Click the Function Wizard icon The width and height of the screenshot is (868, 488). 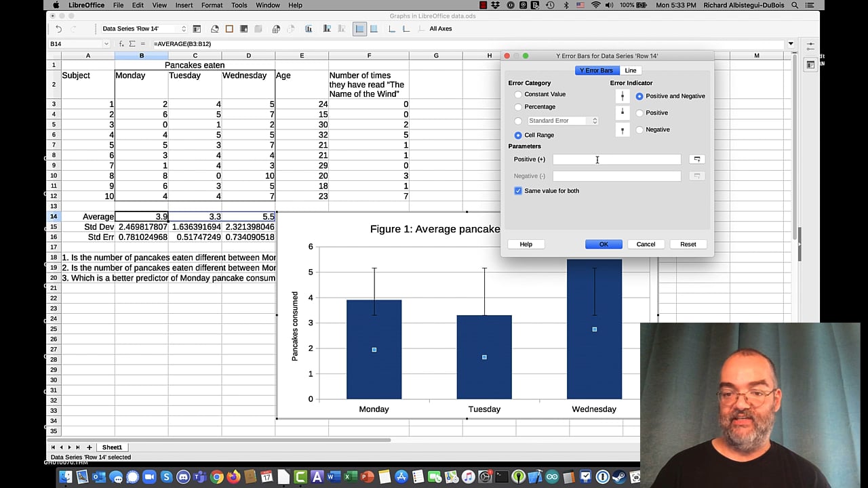click(x=121, y=44)
